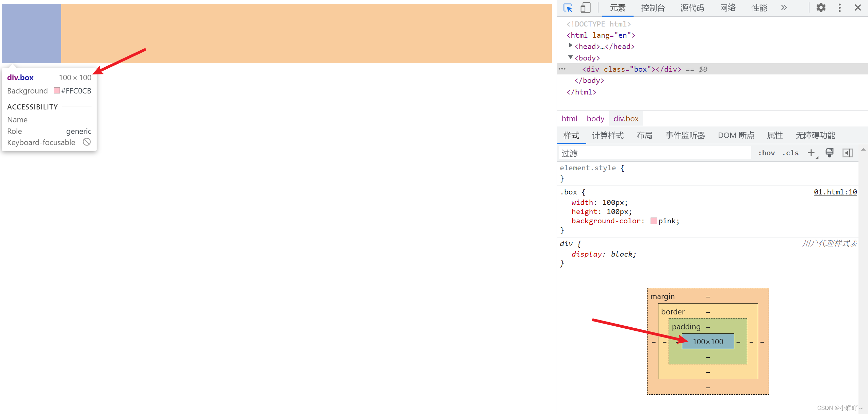Image resolution: width=868 pixels, height=414 pixels.
Task: Focus the 过滤 styles filter field
Action: [x=655, y=153]
